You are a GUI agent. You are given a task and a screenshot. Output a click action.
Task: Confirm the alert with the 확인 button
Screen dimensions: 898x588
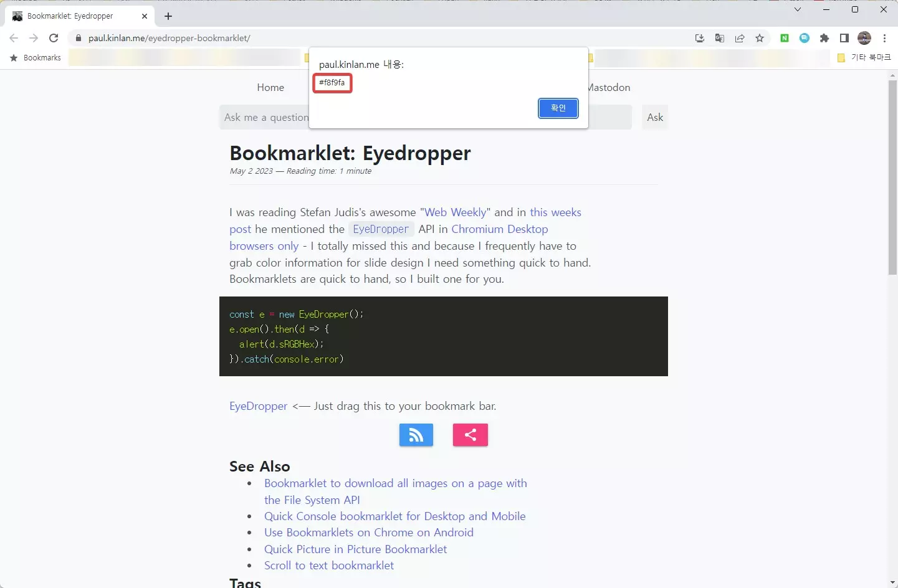pos(558,108)
